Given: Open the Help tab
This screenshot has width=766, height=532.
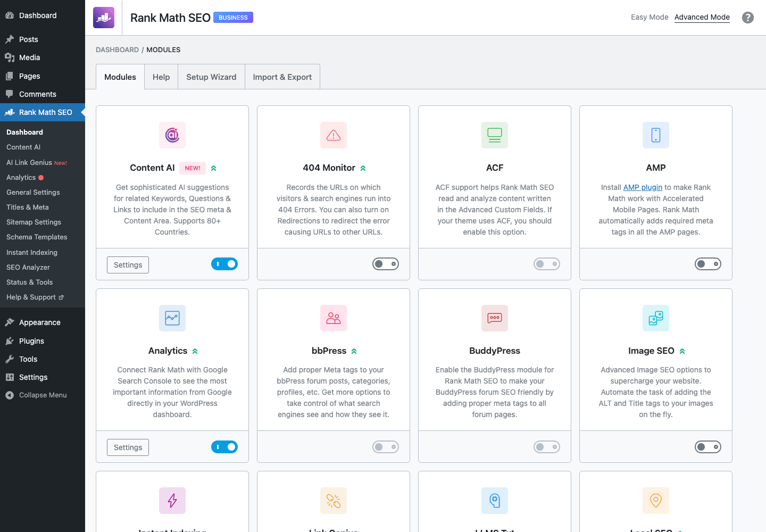Looking at the screenshot, I should pyautogui.click(x=161, y=77).
